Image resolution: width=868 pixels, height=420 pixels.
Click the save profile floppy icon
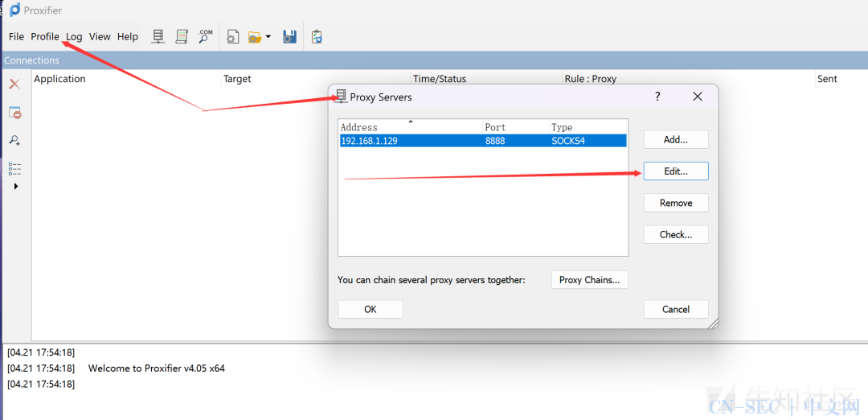coord(289,37)
